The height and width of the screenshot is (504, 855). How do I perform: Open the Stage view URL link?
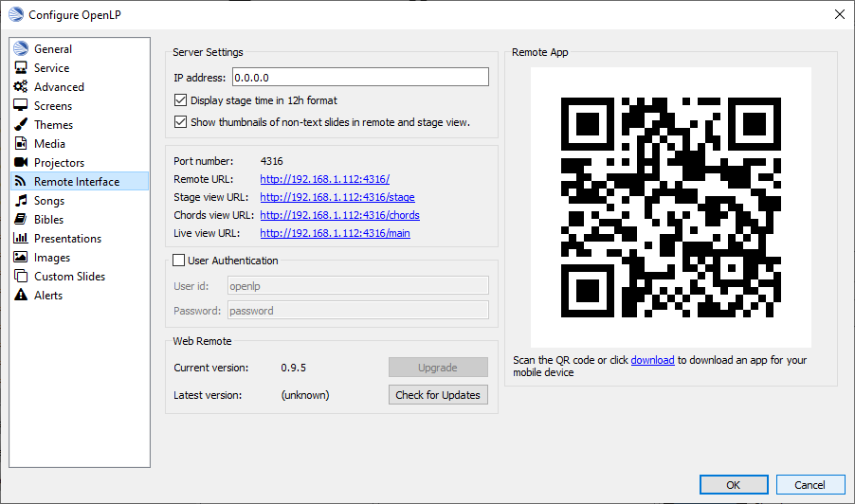click(337, 197)
